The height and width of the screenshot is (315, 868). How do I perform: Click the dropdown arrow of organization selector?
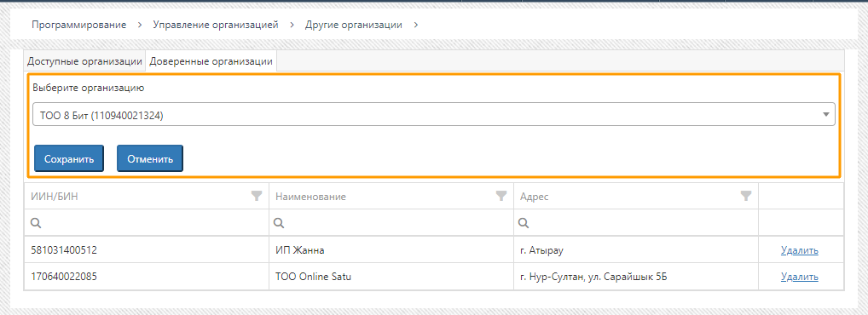pyautogui.click(x=826, y=114)
